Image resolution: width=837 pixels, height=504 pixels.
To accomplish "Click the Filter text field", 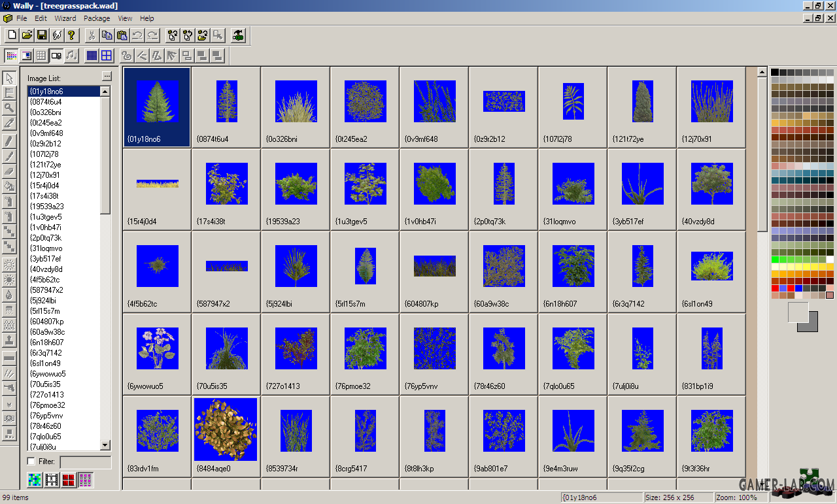I will [86, 462].
